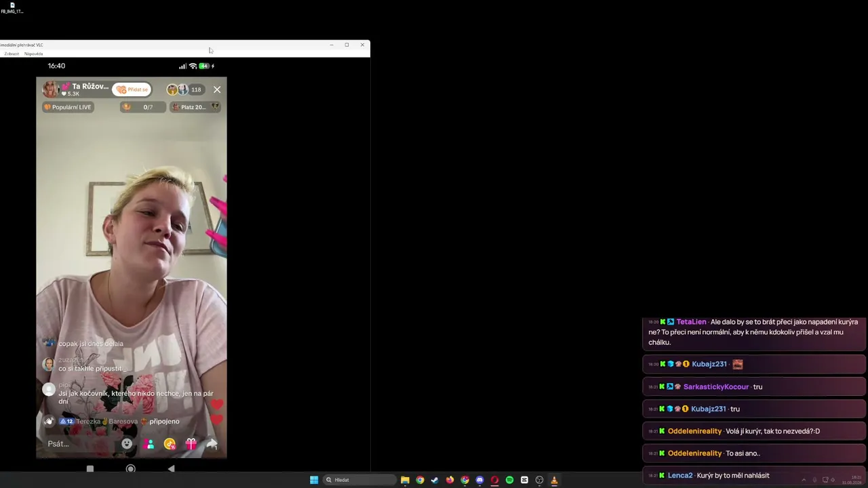Open the 'Platz 20...' ranking pill
868x488 pixels.
point(196,107)
